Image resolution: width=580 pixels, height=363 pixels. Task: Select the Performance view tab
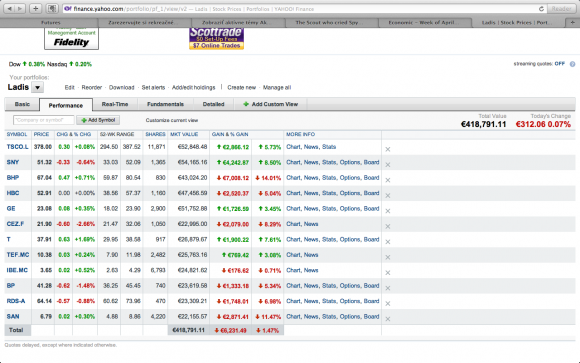pos(66,105)
